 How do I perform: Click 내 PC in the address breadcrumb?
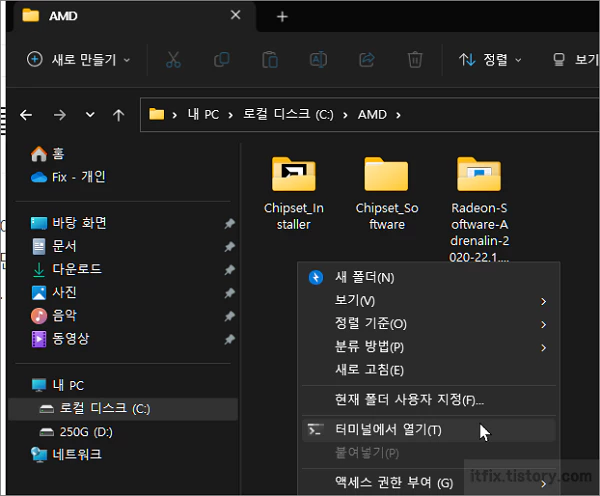(x=203, y=114)
